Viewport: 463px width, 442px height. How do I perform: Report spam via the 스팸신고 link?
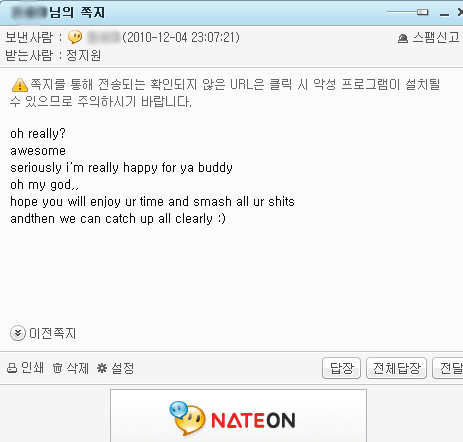click(x=436, y=37)
